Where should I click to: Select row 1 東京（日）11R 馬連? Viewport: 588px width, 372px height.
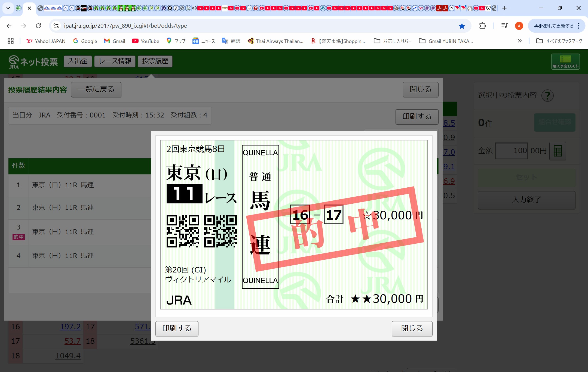click(80, 185)
